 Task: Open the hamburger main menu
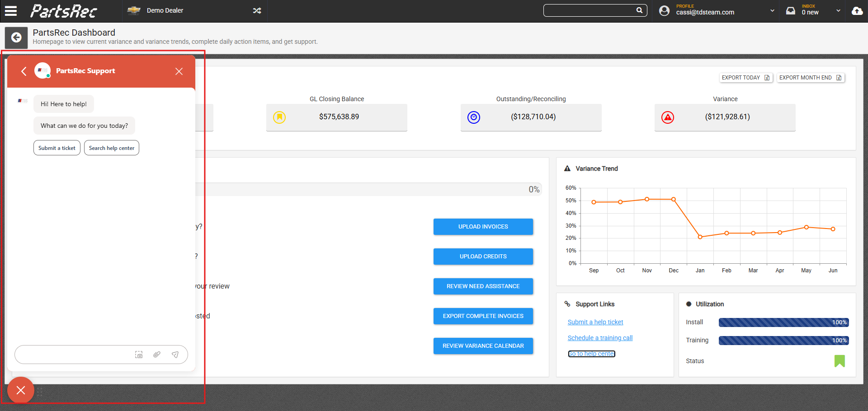pos(11,11)
